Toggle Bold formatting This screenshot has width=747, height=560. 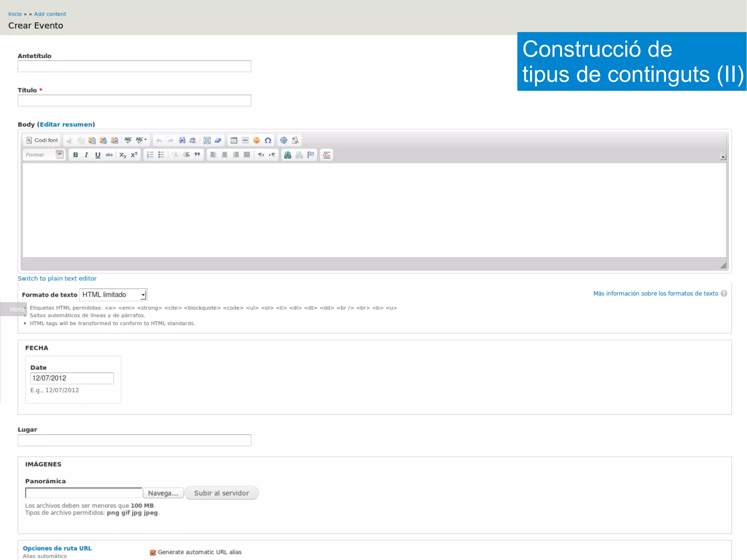76,155
